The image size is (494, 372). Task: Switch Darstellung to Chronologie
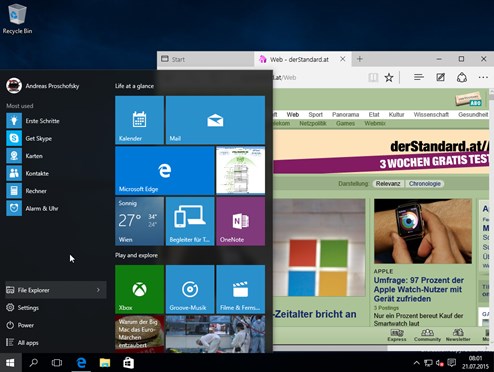pos(425,184)
